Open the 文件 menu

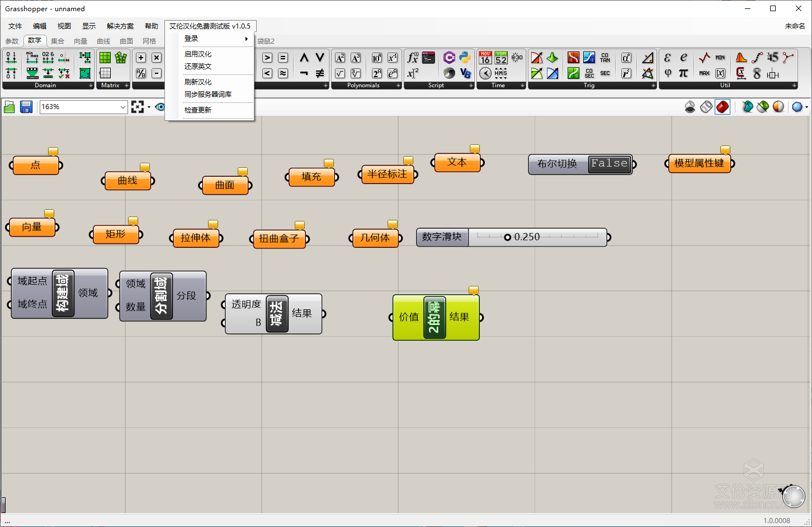[15, 26]
